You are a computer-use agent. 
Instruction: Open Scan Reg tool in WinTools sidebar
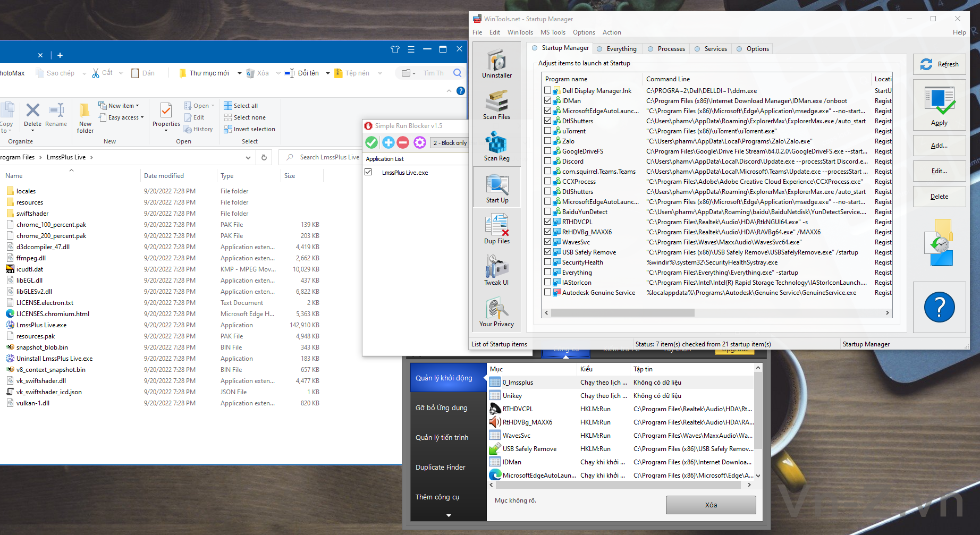click(496, 146)
